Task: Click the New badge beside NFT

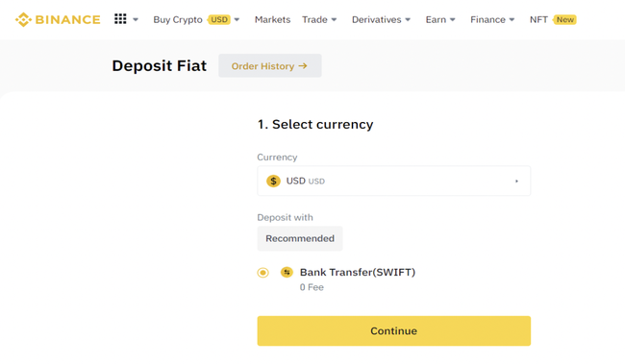Action: [564, 19]
